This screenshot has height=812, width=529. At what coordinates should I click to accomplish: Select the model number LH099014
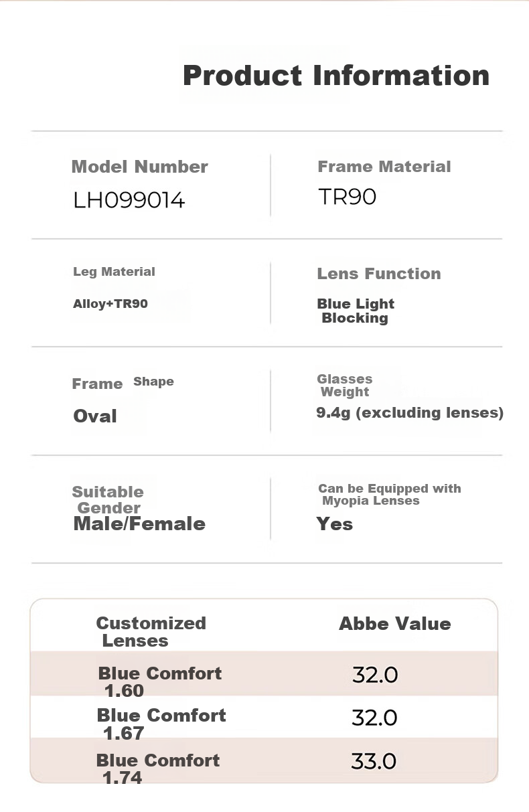(x=129, y=200)
